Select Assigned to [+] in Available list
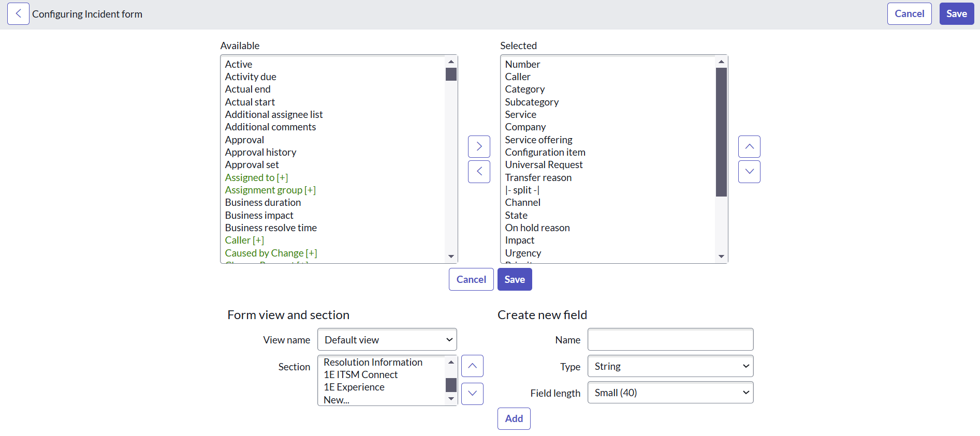 (256, 177)
